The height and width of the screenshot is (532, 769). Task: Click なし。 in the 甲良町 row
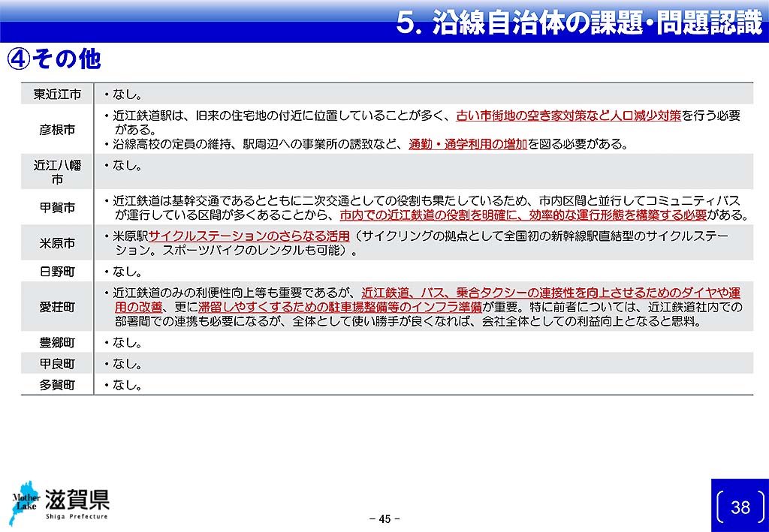127,364
